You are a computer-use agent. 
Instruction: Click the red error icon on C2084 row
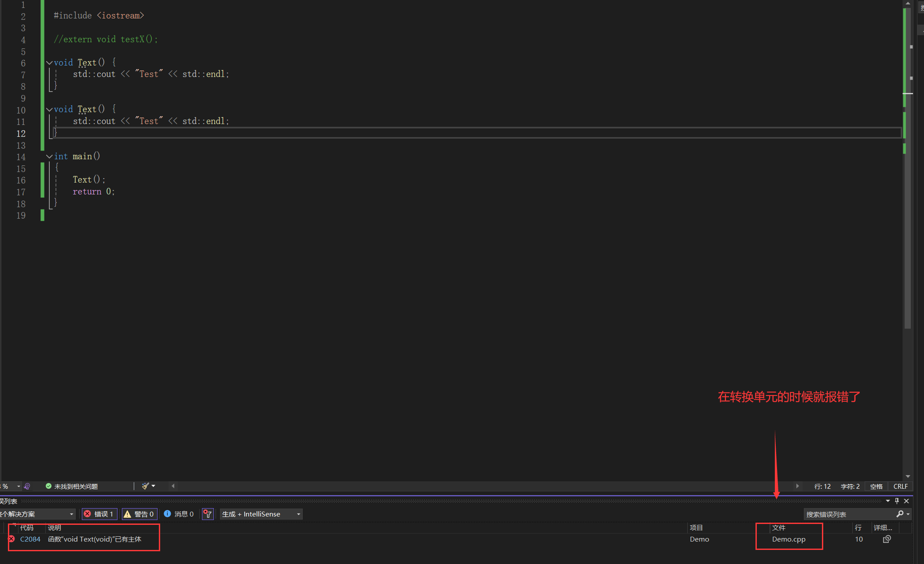(x=11, y=539)
